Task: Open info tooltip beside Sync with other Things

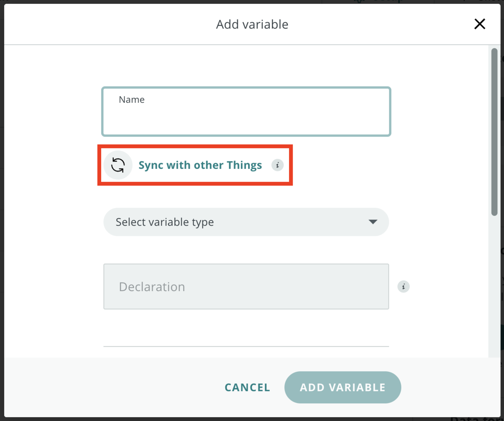Action: (277, 165)
